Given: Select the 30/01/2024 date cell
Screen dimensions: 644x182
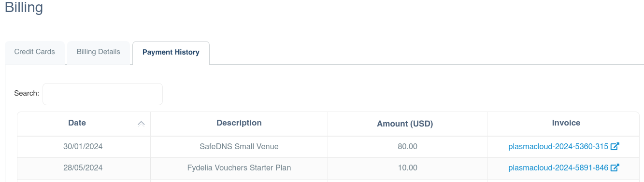Looking at the screenshot, I should click(83, 146).
